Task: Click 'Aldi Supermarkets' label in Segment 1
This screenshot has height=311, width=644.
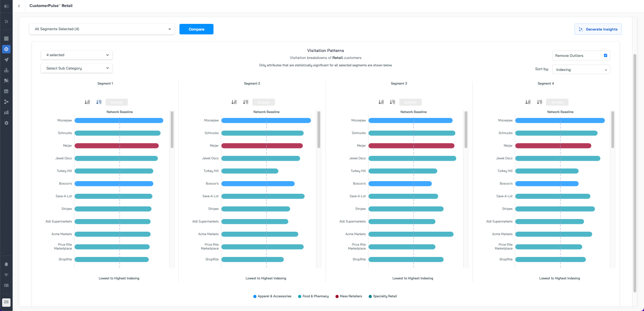Action: coord(59,221)
